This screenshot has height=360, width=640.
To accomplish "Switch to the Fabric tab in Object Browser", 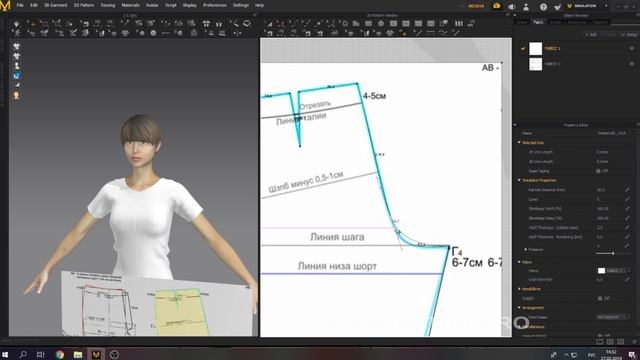I will [x=538, y=22].
